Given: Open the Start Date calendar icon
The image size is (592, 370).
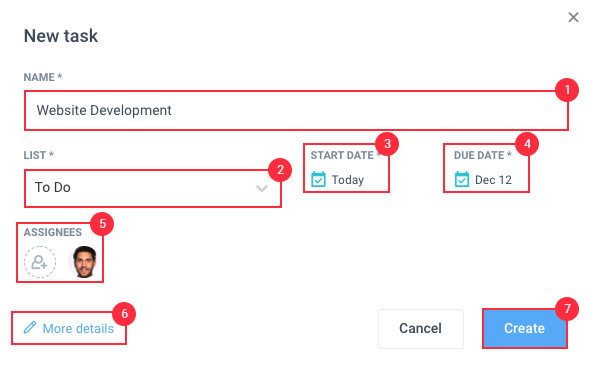Looking at the screenshot, I should tap(318, 179).
